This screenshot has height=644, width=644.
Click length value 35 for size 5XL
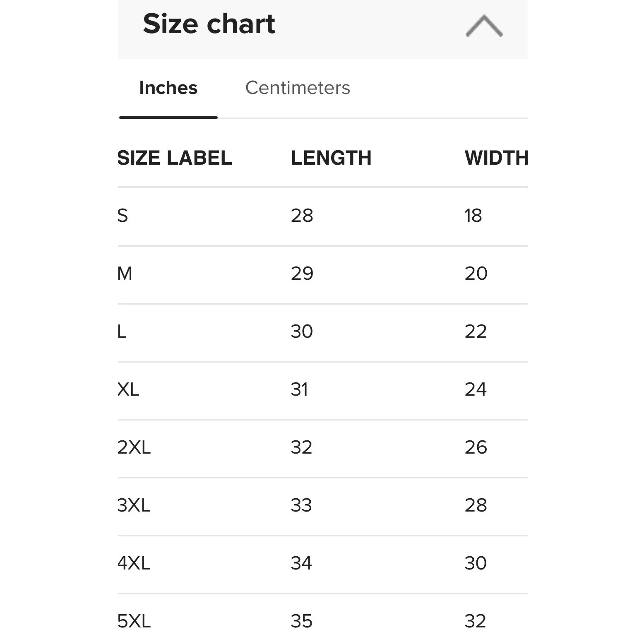click(302, 621)
